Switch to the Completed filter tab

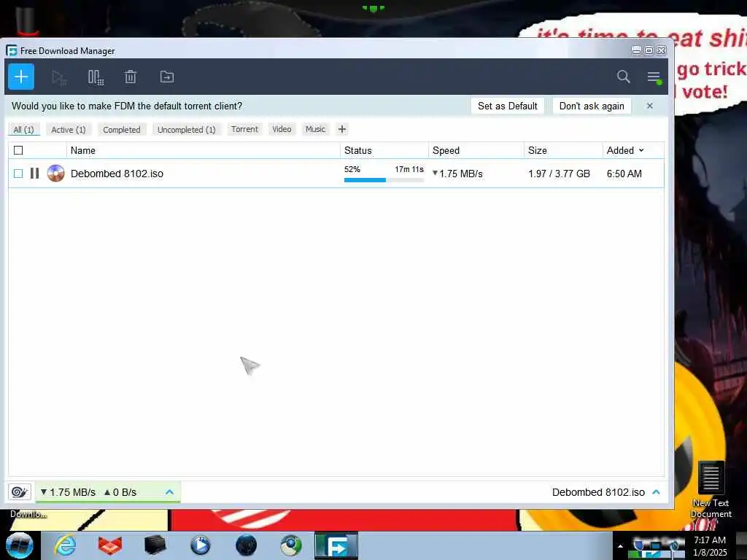tap(122, 130)
